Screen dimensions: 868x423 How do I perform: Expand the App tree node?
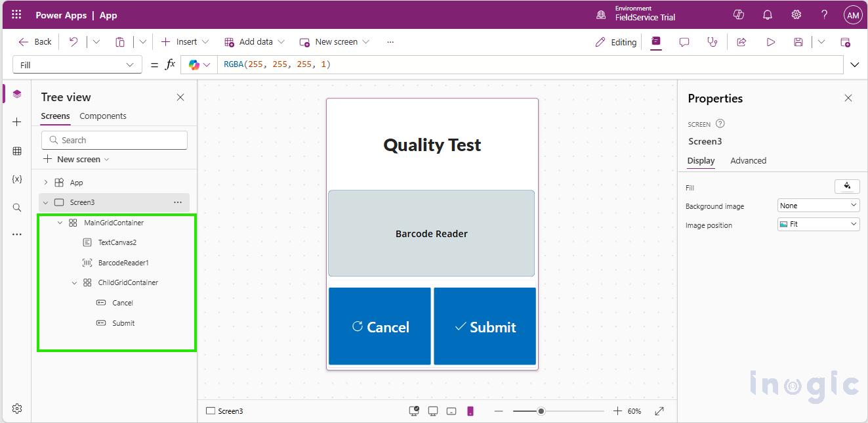45,182
